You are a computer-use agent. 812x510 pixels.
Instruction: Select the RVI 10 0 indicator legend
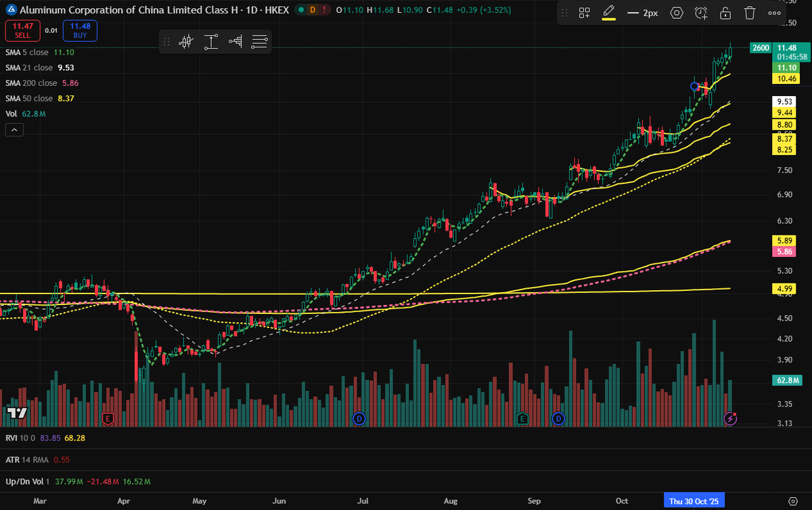click(45, 438)
